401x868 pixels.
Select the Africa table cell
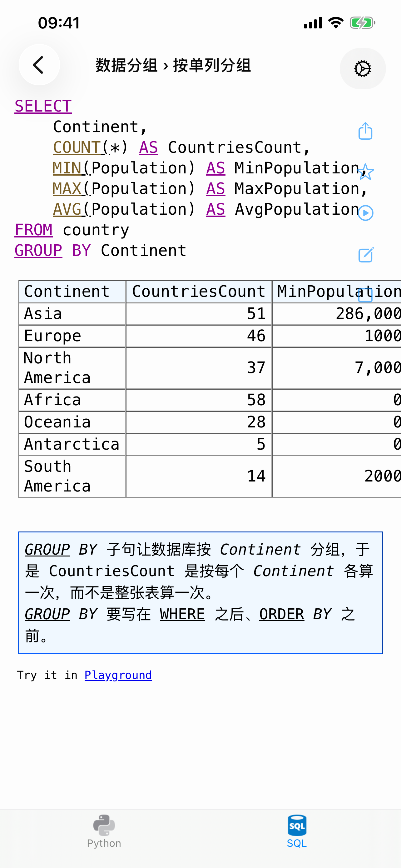tap(72, 400)
